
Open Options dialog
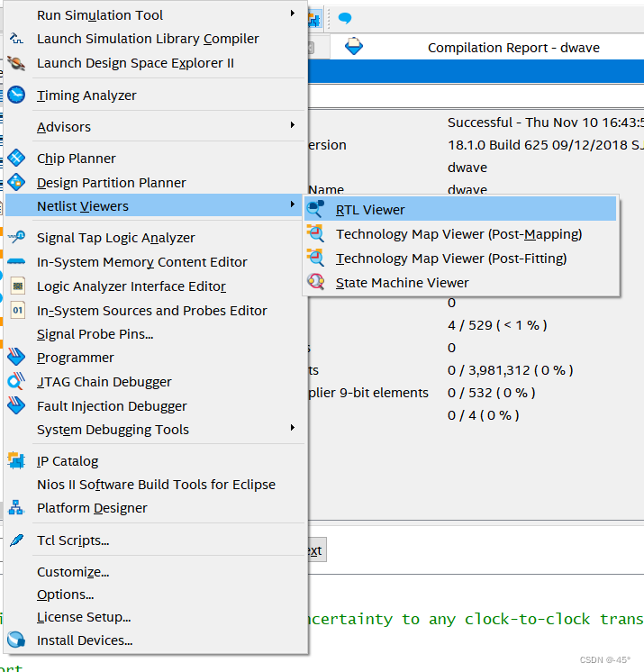coord(154,595)
